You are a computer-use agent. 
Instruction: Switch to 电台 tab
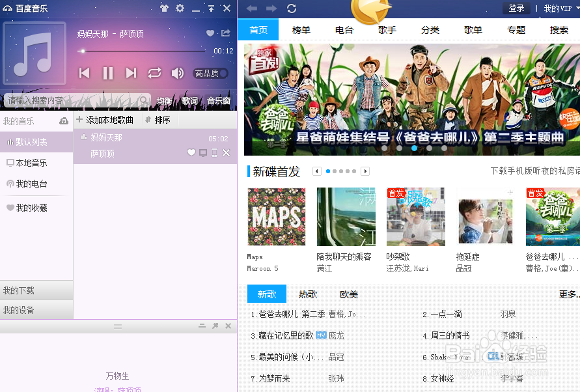344,29
